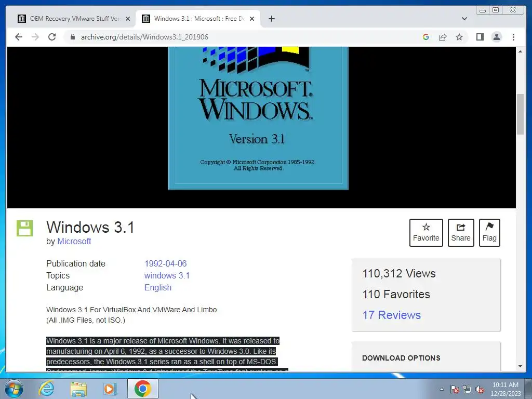Close the Windows 3.1 tab

[x=252, y=19]
